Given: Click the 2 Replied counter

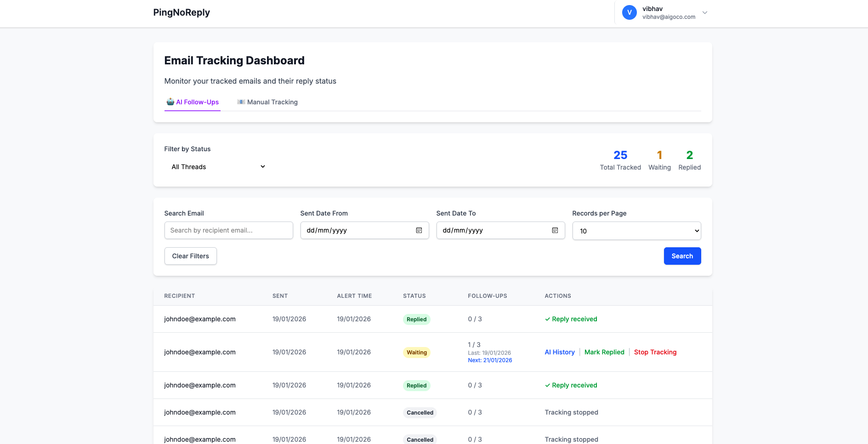Looking at the screenshot, I should pyautogui.click(x=690, y=160).
